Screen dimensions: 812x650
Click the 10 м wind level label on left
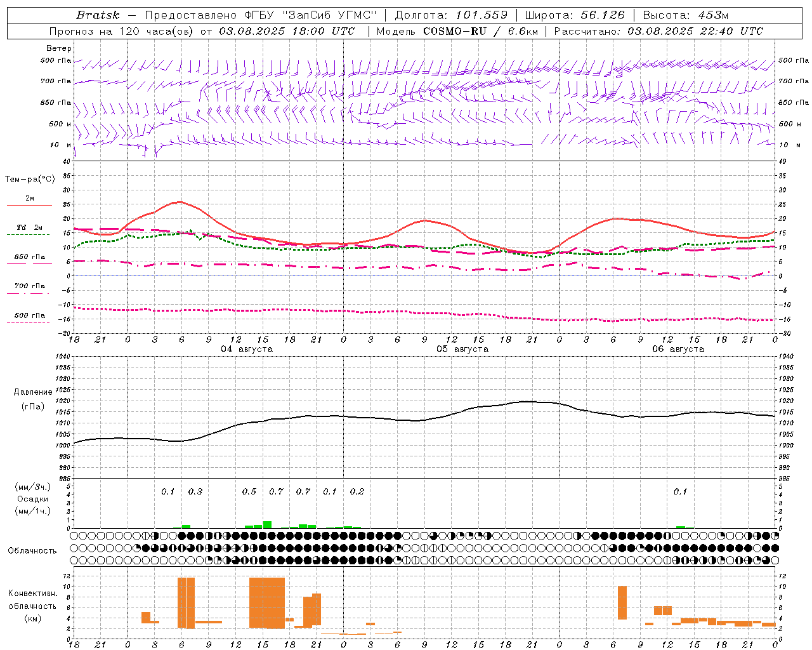pos(61,145)
